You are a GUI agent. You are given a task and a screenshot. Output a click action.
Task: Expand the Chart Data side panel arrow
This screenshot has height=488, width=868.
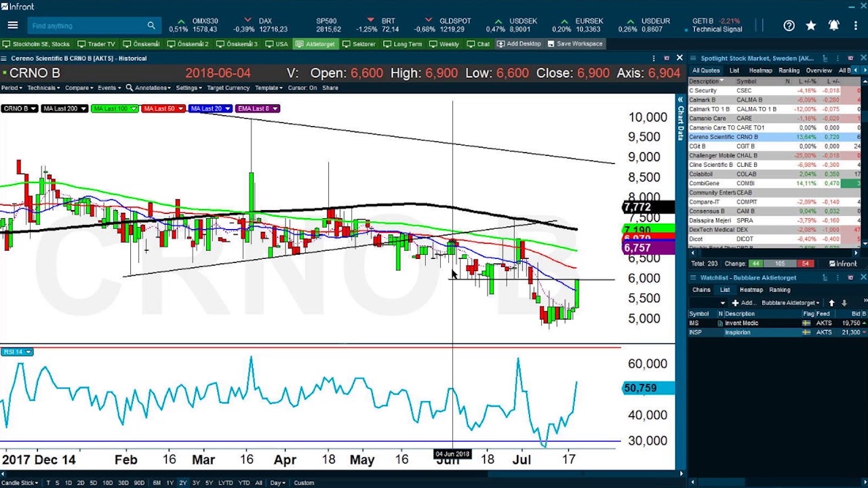(680, 100)
